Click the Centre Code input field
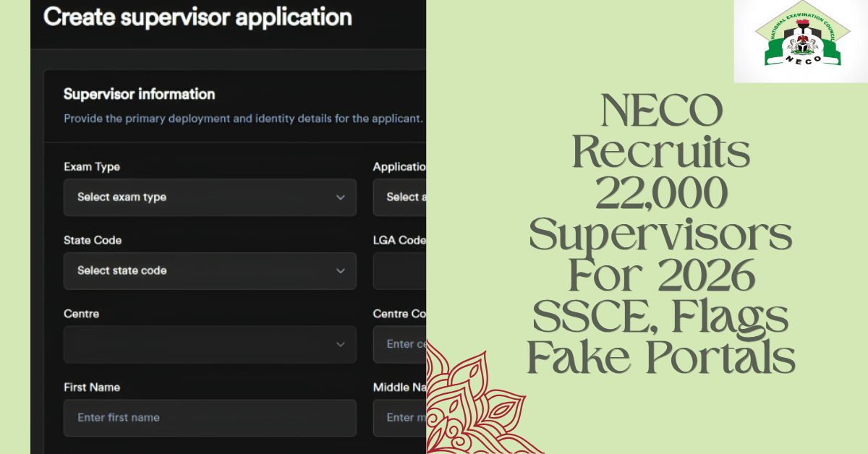868x454 pixels. pyautogui.click(x=400, y=344)
